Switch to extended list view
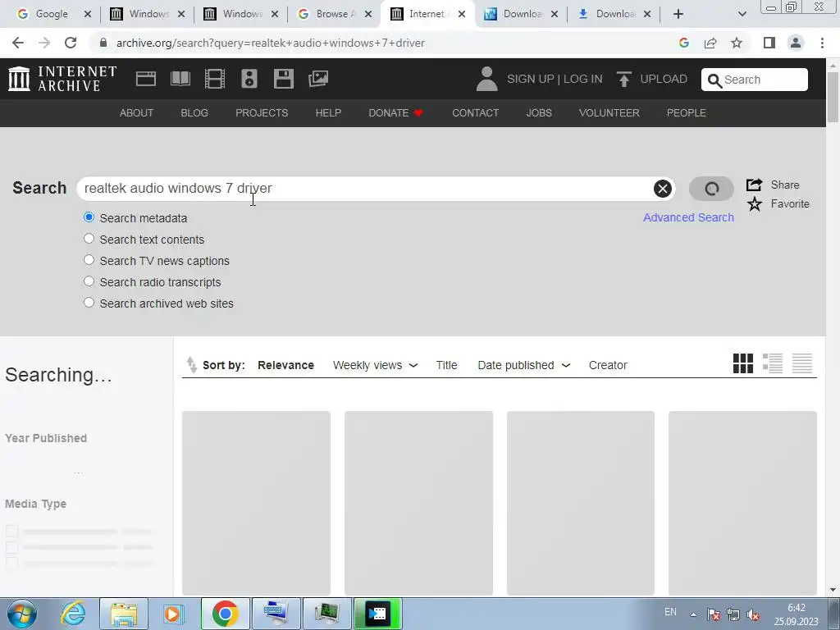 coord(773,363)
